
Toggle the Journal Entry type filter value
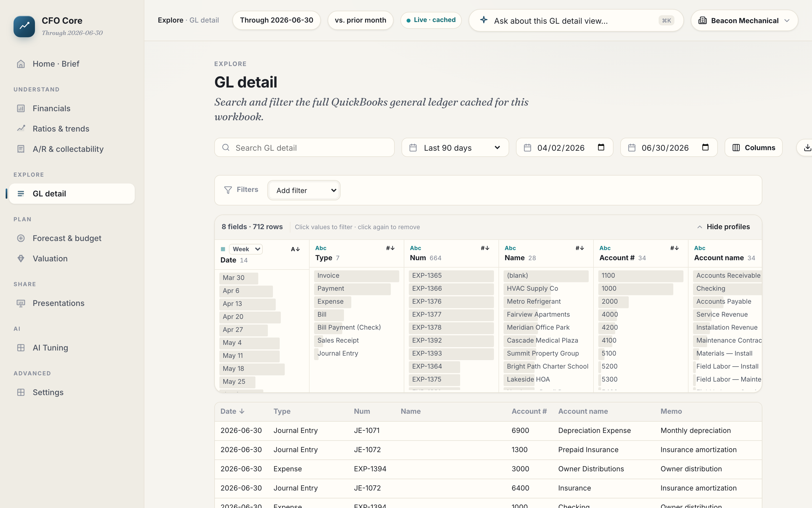click(x=356, y=354)
